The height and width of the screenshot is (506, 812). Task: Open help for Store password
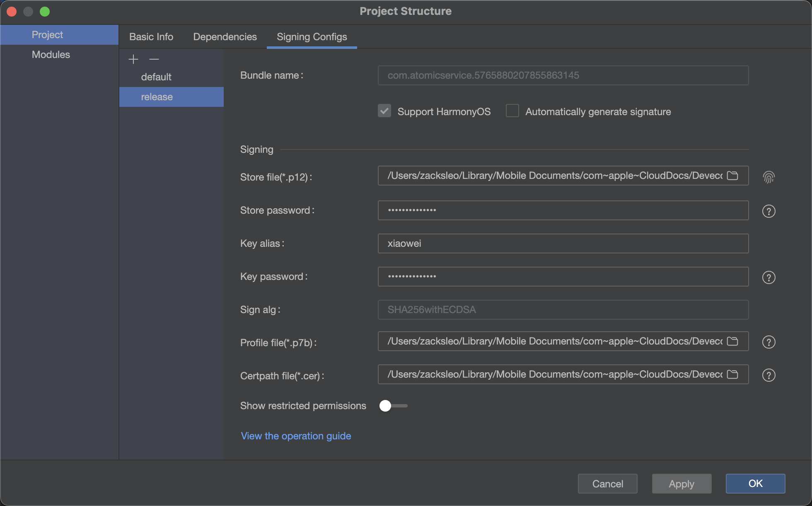pos(768,211)
